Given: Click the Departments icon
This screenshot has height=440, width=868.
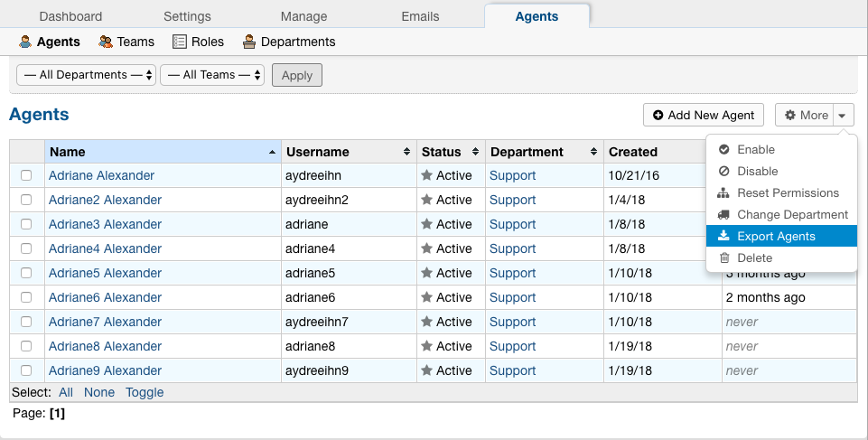Looking at the screenshot, I should point(249,42).
